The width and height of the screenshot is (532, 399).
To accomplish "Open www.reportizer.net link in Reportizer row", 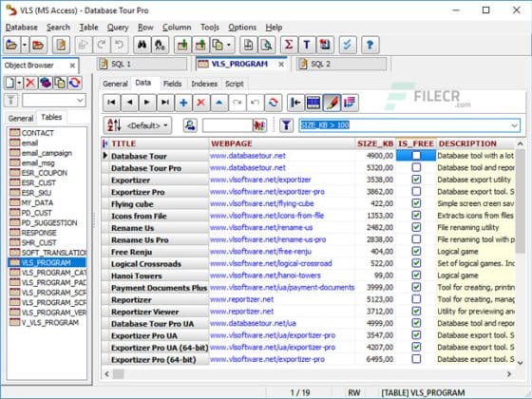I will pos(241,299).
